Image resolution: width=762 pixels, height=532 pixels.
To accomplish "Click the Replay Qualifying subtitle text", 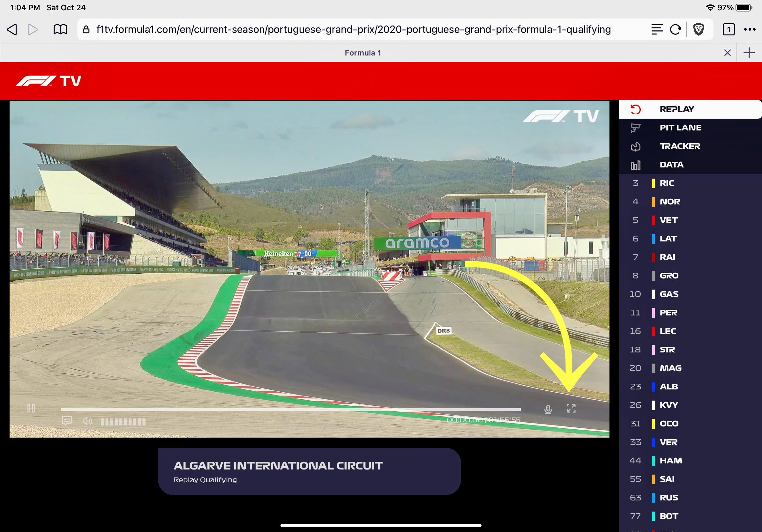I will tap(205, 480).
